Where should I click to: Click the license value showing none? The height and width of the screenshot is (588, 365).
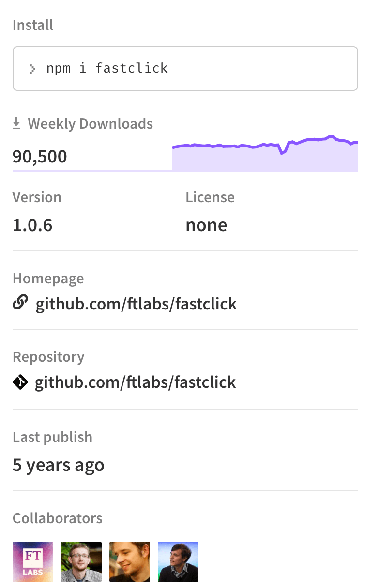pyautogui.click(x=206, y=225)
